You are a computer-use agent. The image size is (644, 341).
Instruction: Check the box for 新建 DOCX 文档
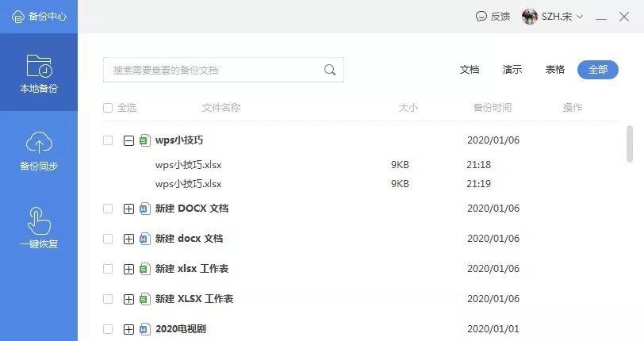(108, 209)
